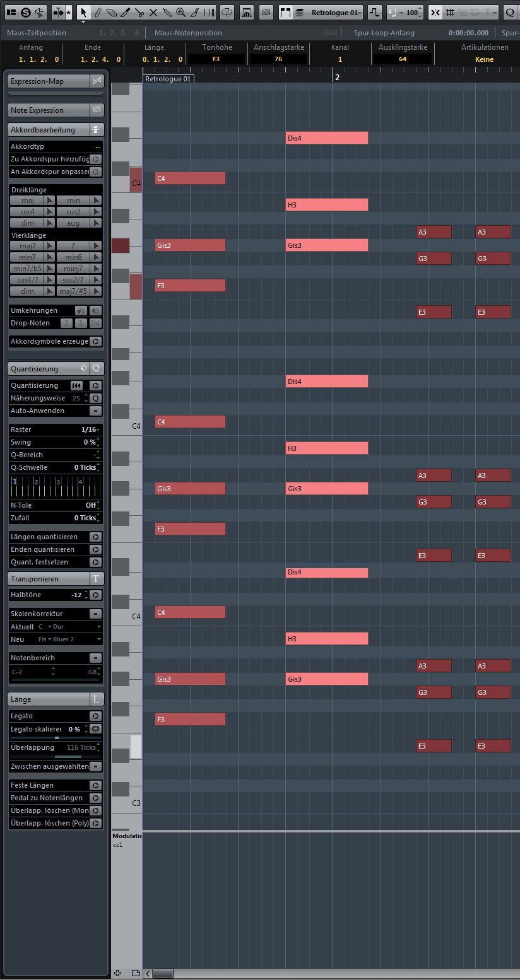Toggle Acoustic Feedback speaker
This screenshot has height=980, width=520.
click(40, 12)
